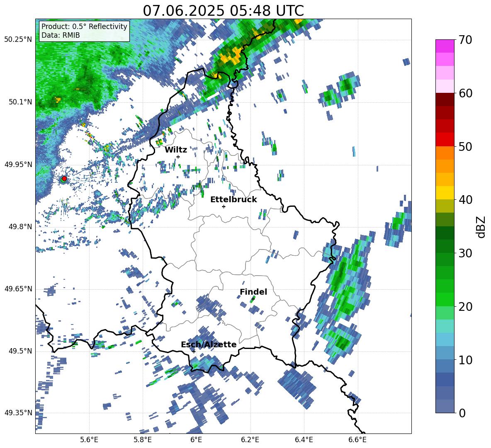Click the plot title 07.06.2025 05:48 UTC
Screen dimensions: 491x448
(223, 11)
